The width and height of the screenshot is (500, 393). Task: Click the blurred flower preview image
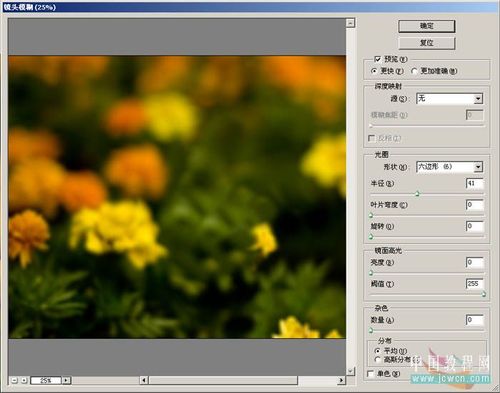177,197
